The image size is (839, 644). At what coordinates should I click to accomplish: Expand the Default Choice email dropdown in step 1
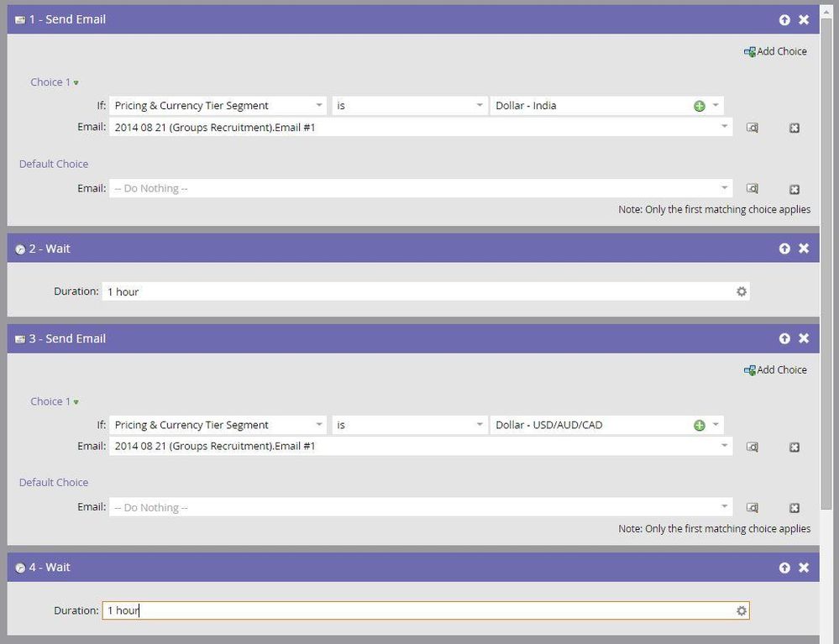coord(724,188)
